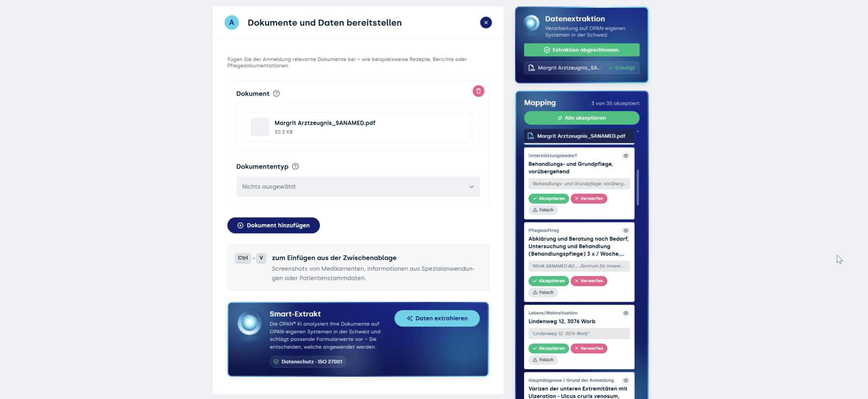Click the '3 von 35 akzeptiert' counter
Screen dimensions: 868x399
point(615,103)
